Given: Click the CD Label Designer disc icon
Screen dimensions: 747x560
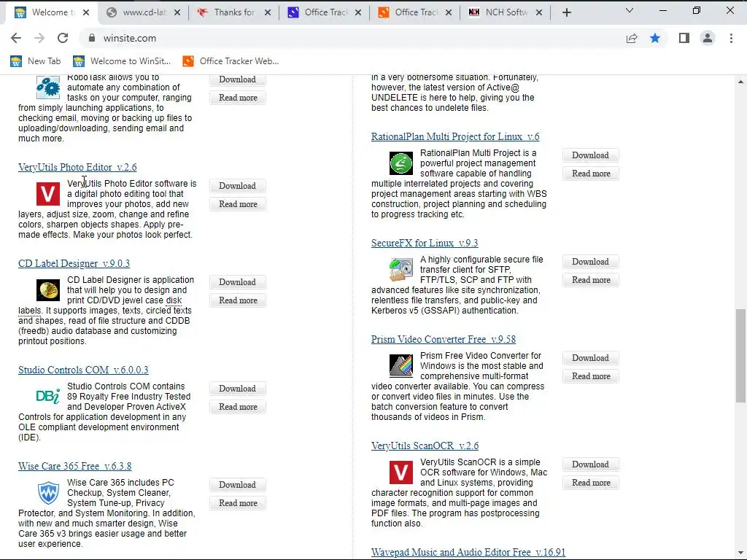Looking at the screenshot, I should click(48, 290).
